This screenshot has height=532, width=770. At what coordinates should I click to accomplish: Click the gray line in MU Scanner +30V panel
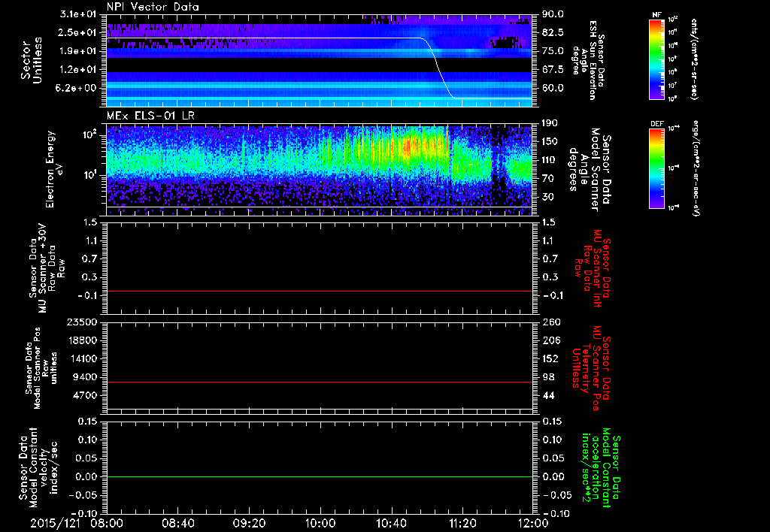coord(320,291)
